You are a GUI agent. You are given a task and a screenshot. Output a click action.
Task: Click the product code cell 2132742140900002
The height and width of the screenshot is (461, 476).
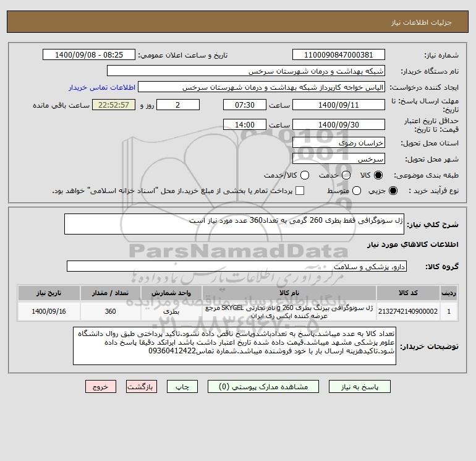pos(408,311)
